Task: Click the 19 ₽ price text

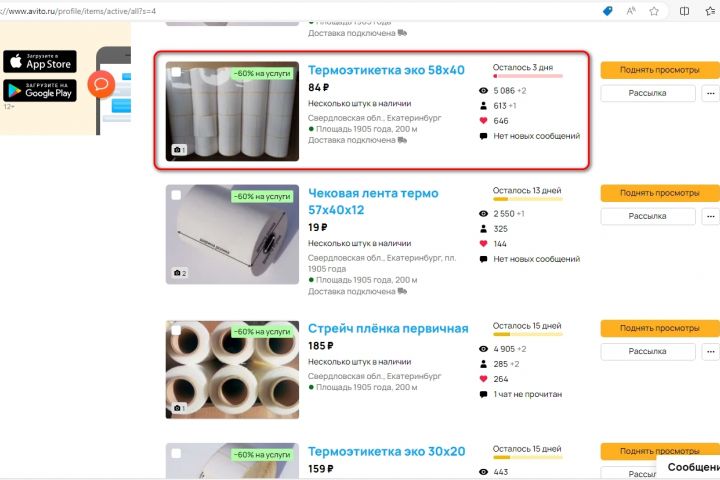Action: click(318, 227)
